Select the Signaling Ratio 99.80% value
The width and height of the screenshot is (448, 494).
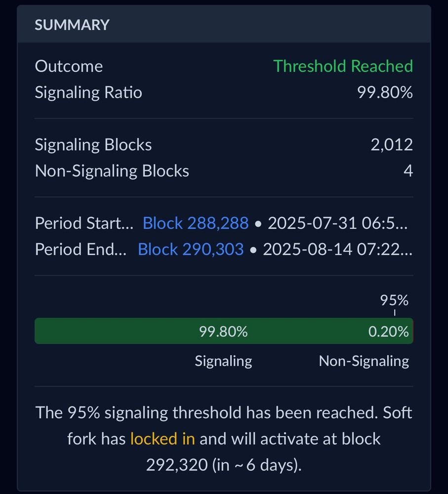coord(385,92)
